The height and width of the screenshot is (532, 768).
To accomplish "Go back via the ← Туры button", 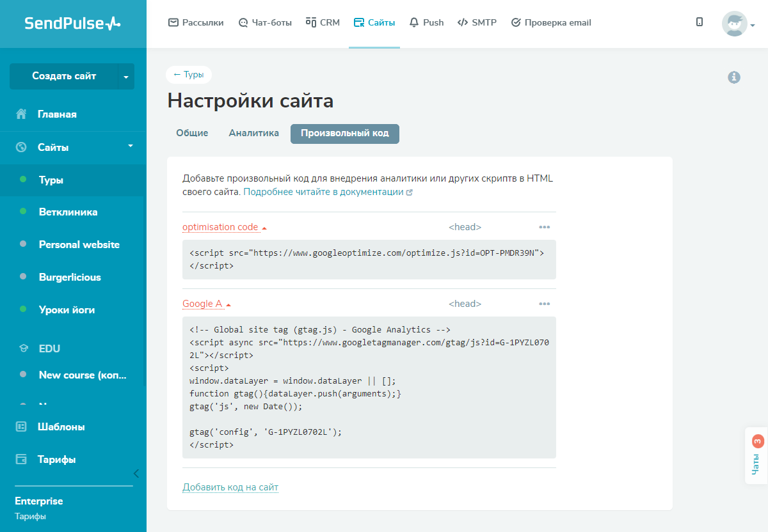I will [x=188, y=75].
